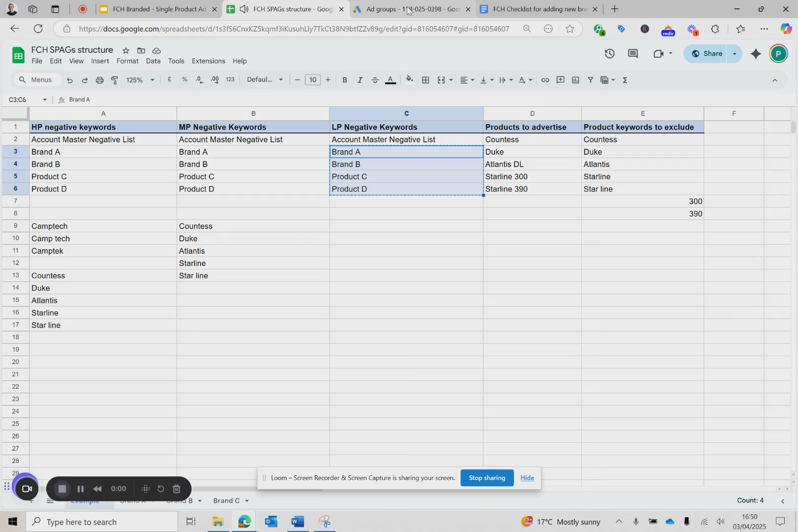
Task: Delete the Loom recording with trash icon
Action: click(176, 489)
